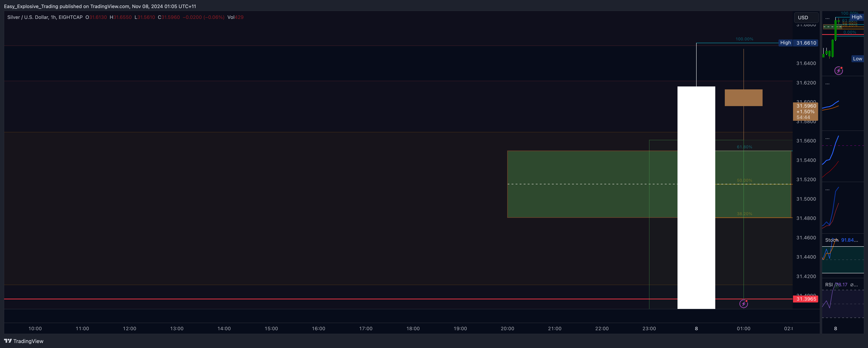Click the 10:00 time axis label
This screenshot has width=868, height=348.
35,328
